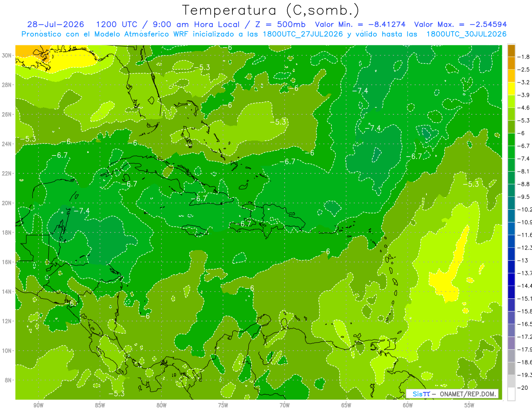Viewport: 532px width, 411px height.
Task: Click the '-14.4' color bar label
Action: pos(525,286)
